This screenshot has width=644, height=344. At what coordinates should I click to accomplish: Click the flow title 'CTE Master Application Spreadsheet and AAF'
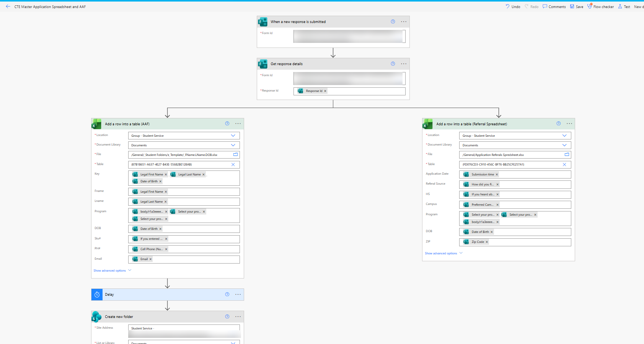click(50, 7)
